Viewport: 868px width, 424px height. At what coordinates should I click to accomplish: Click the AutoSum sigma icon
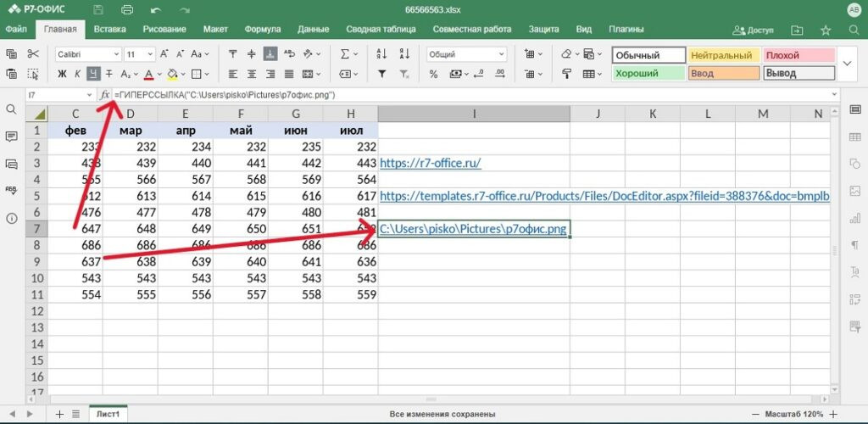344,54
